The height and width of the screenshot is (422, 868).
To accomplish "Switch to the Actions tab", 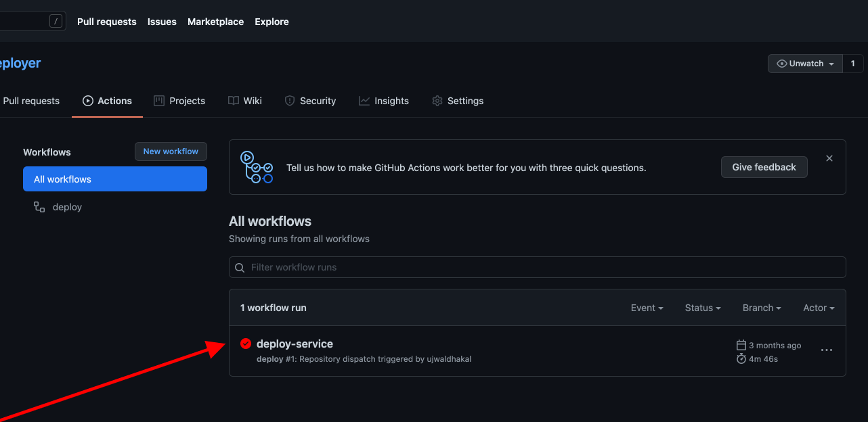I will (x=107, y=101).
